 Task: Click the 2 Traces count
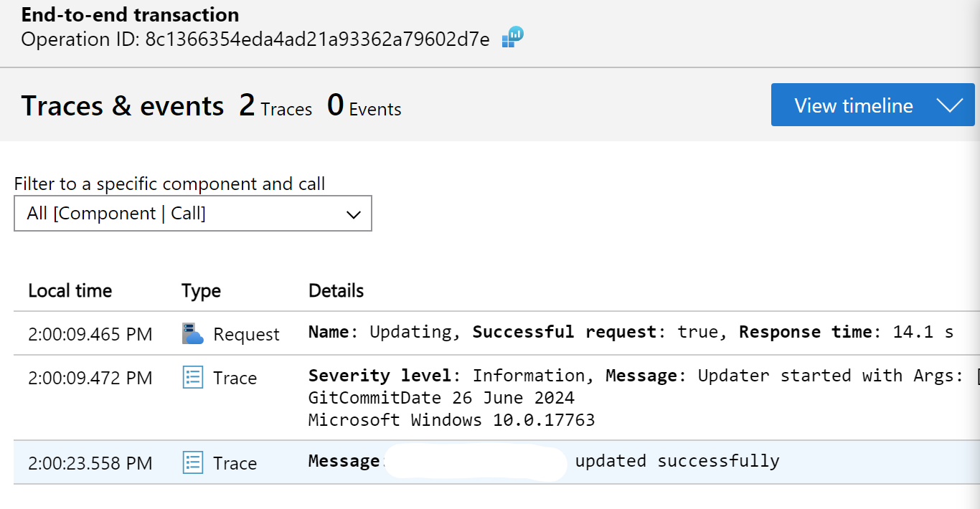pos(275,107)
